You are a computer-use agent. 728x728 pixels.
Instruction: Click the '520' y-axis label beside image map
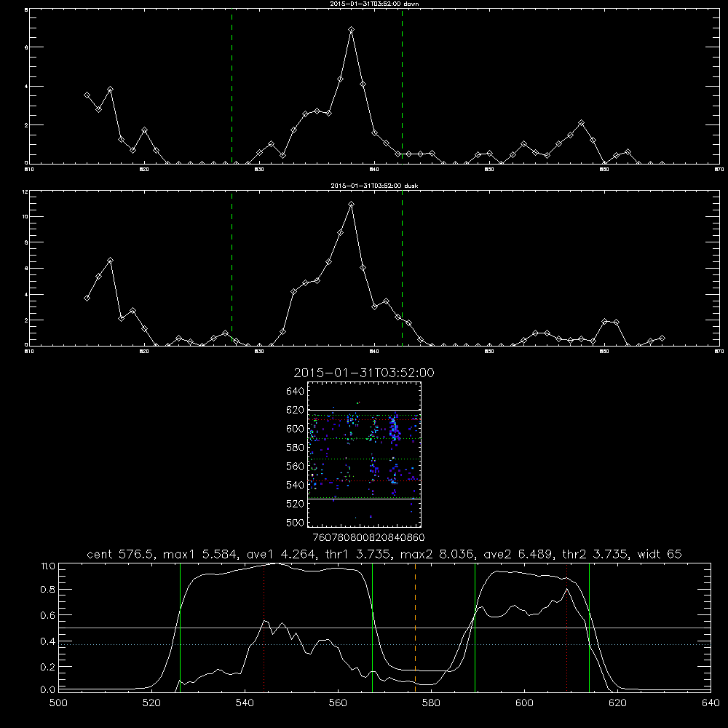296,504
